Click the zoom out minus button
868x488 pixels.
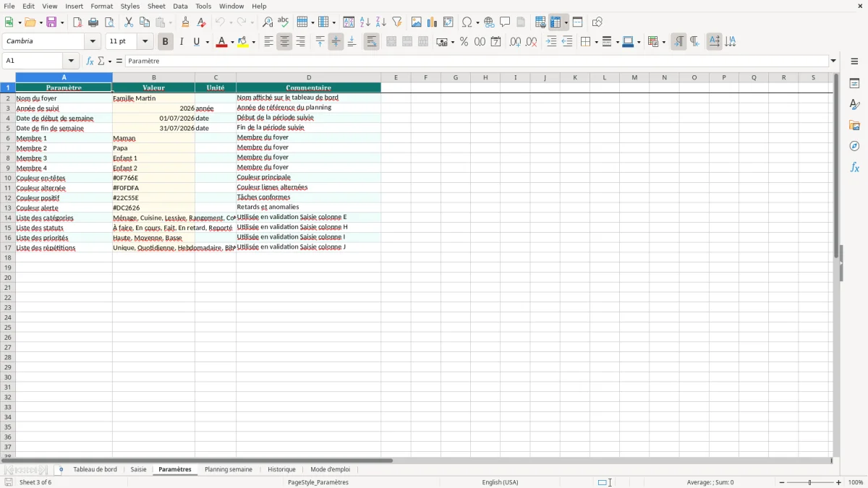point(782,482)
